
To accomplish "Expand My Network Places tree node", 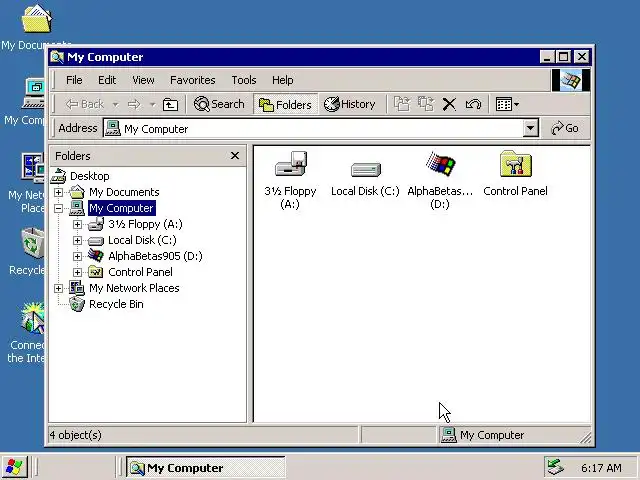I will coord(58,288).
